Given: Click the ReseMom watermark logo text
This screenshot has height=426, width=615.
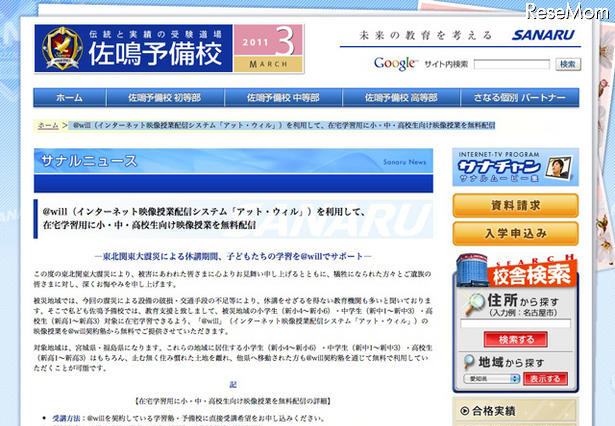Looking at the screenshot, I should (567, 11).
